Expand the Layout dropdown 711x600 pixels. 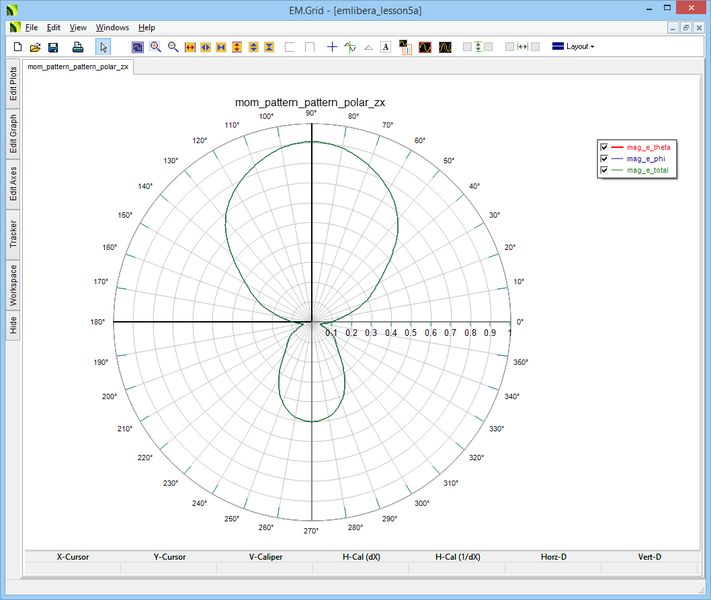(573, 47)
